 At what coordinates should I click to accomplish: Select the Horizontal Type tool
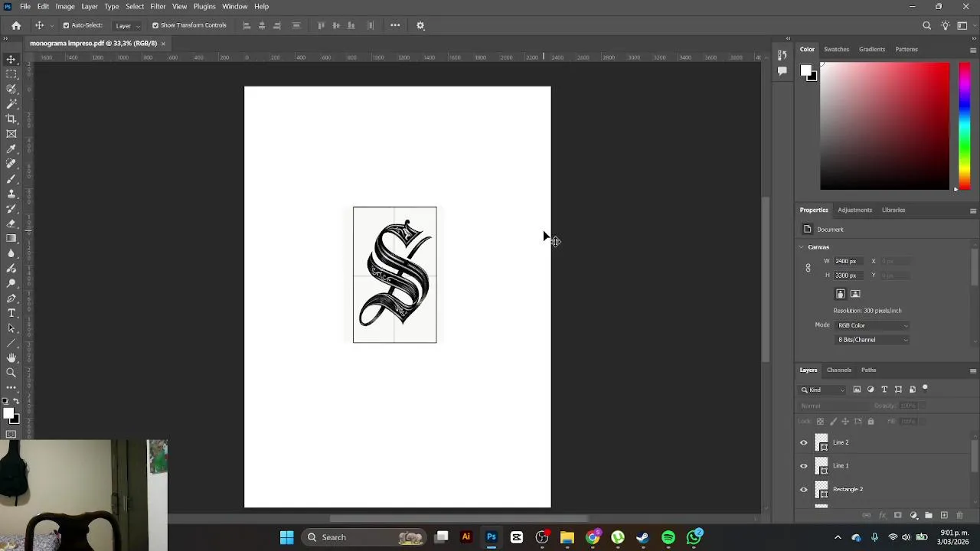tap(11, 313)
